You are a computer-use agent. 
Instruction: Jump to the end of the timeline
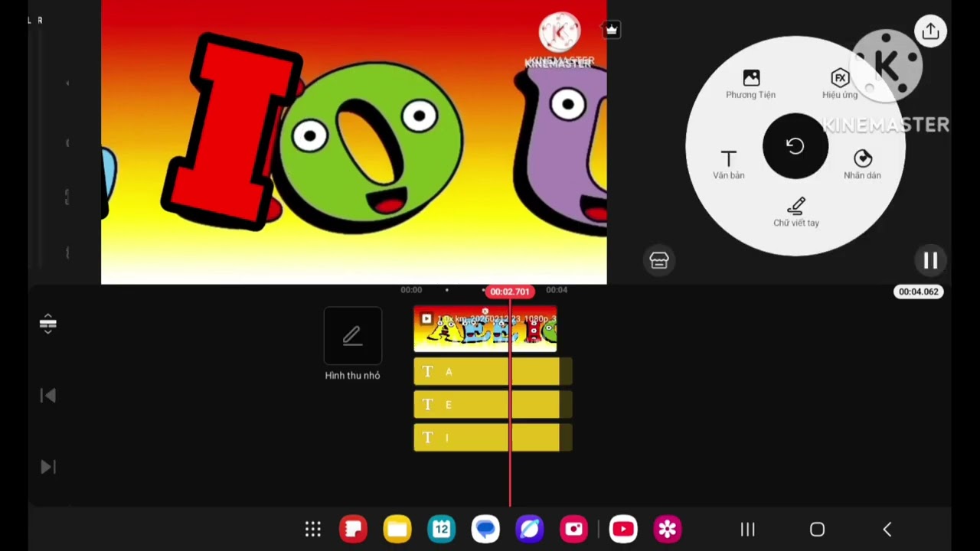[x=47, y=467]
